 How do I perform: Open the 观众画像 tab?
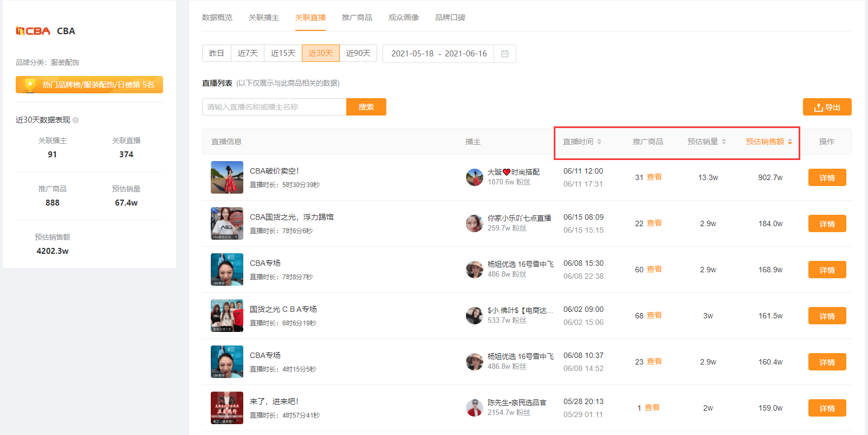click(x=404, y=17)
